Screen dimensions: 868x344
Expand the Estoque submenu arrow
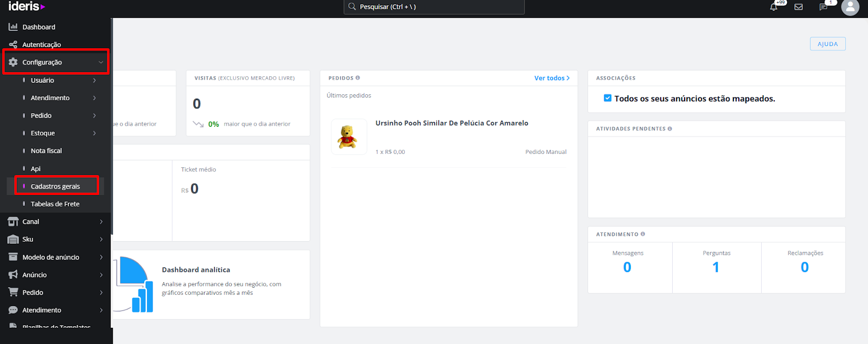(94, 133)
